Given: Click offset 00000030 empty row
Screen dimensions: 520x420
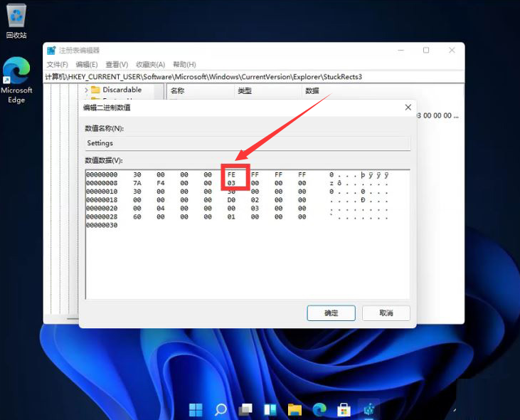Looking at the screenshot, I should [102, 225].
